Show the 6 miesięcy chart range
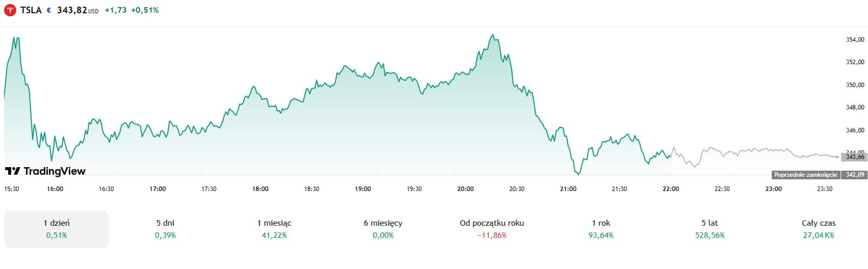Viewport: 868px width, 269px height. (x=383, y=229)
